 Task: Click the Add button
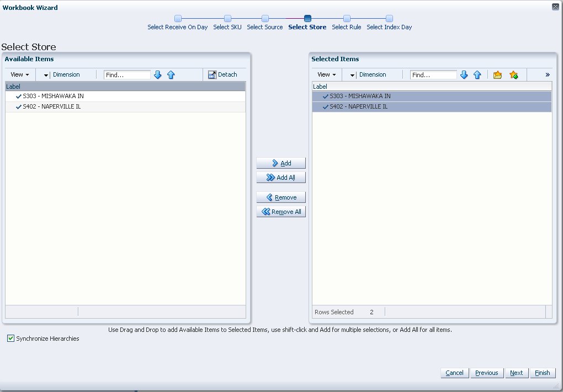coord(281,163)
